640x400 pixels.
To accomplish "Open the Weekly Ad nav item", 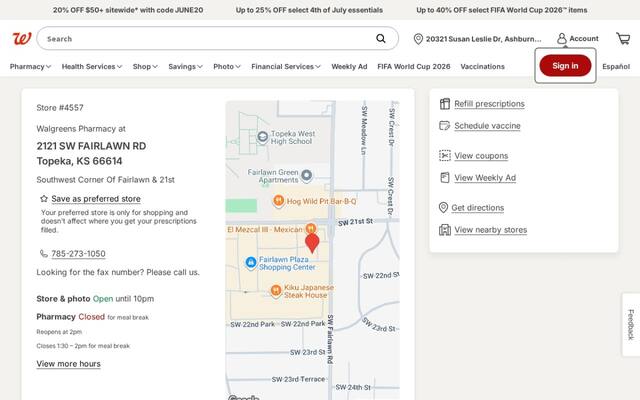I will pyautogui.click(x=349, y=66).
